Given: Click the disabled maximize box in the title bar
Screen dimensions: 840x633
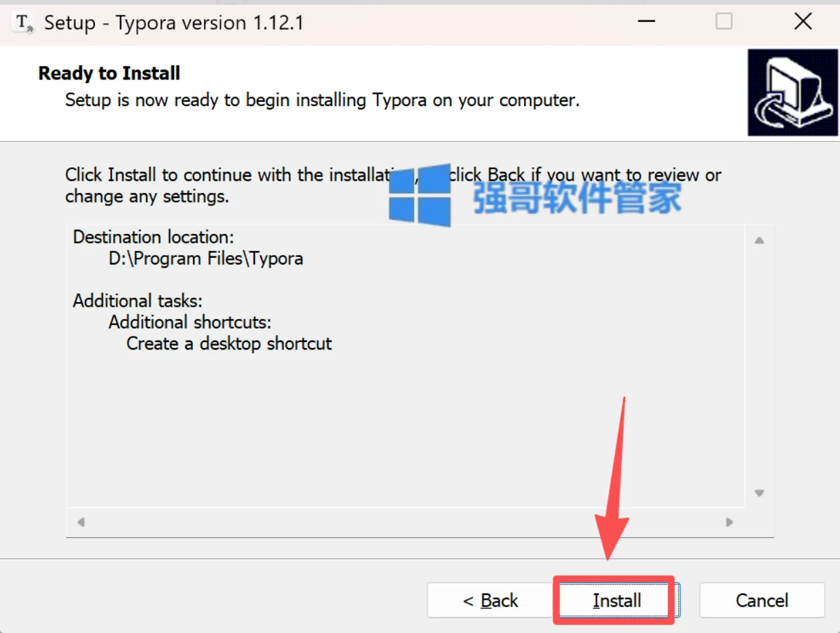Looking at the screenshot, I should (x=724, y=22).
